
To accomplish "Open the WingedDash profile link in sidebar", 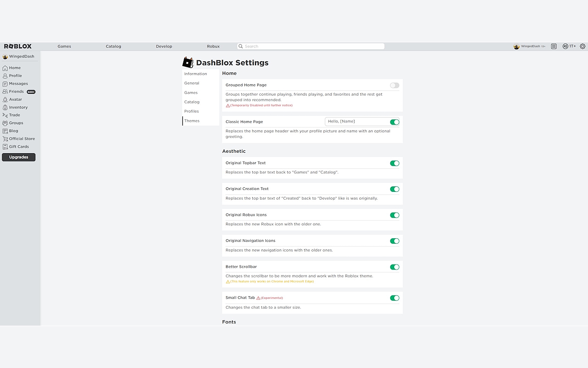I will 21,57.
